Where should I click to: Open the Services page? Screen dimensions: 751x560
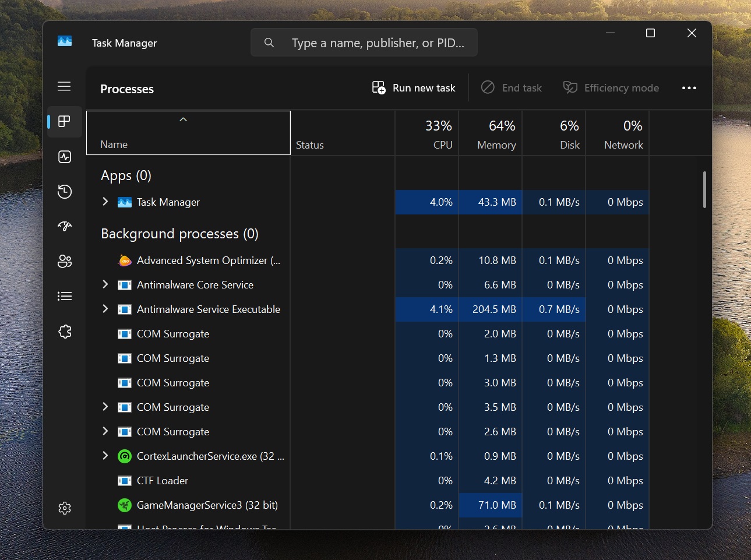[x=64, y=331]
